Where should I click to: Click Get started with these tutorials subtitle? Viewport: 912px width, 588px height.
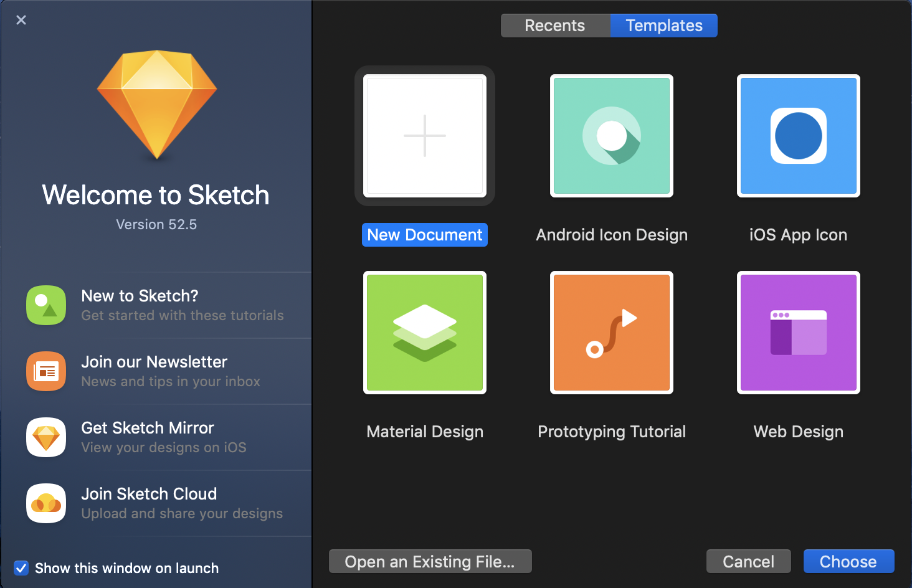(x=183, y=316)
